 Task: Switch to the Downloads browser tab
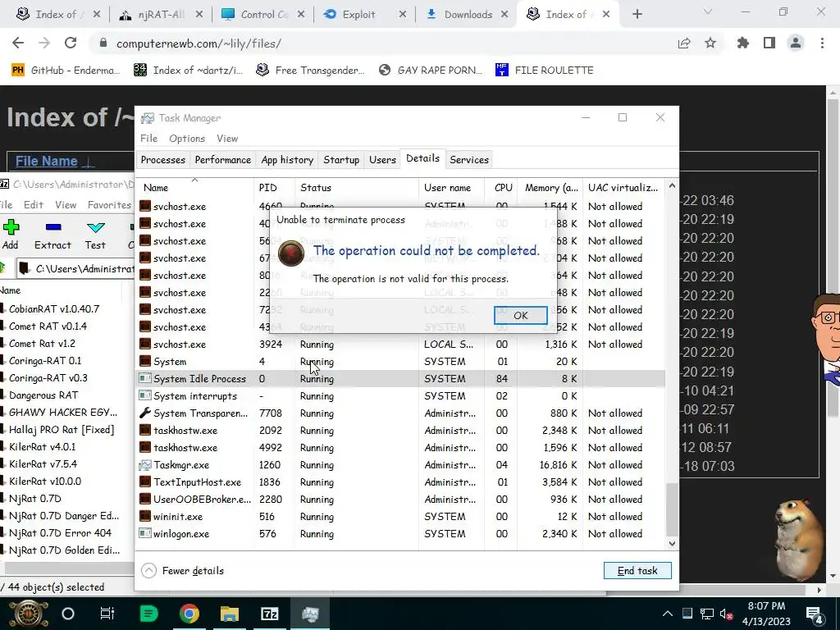point(466,15)
